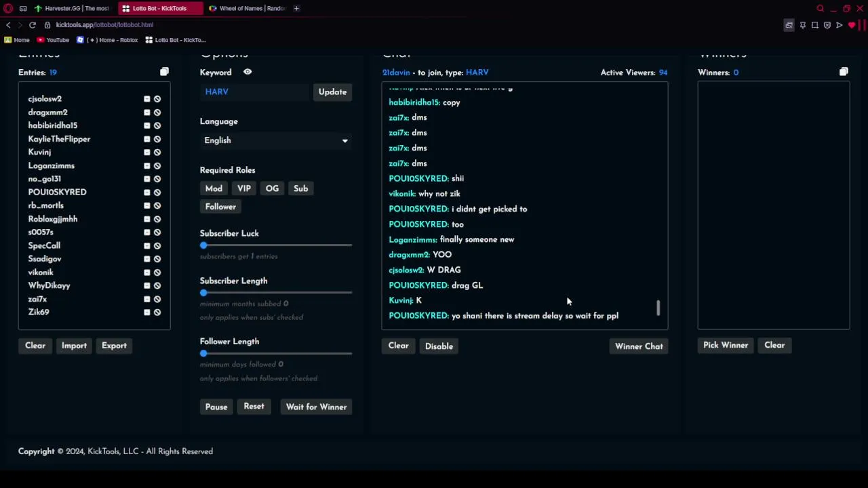Ban Zik69 with the ban icon
The width and height of the screenshot is (868, 488).
pos(157,312)
